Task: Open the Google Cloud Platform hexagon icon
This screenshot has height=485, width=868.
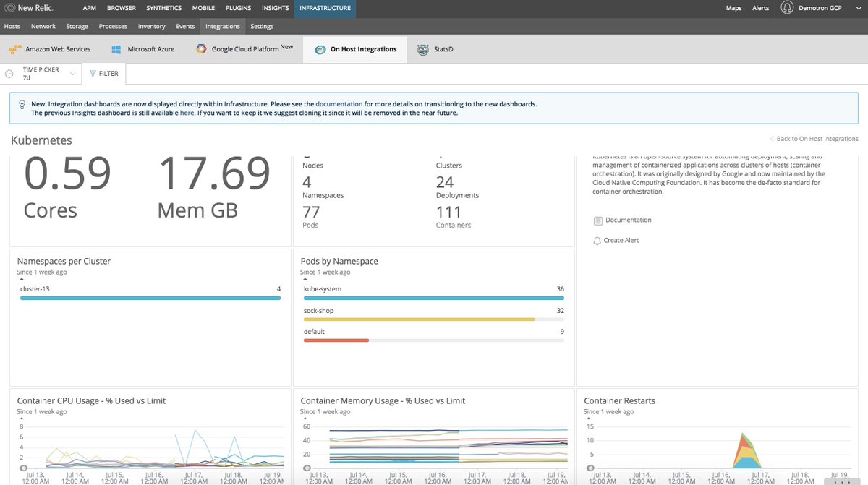Action: (202, 49)
